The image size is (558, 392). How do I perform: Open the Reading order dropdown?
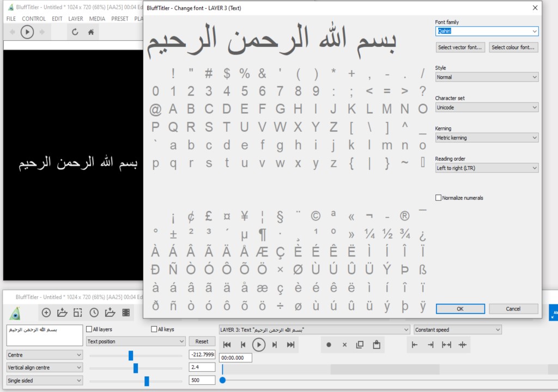pos(487,168)
